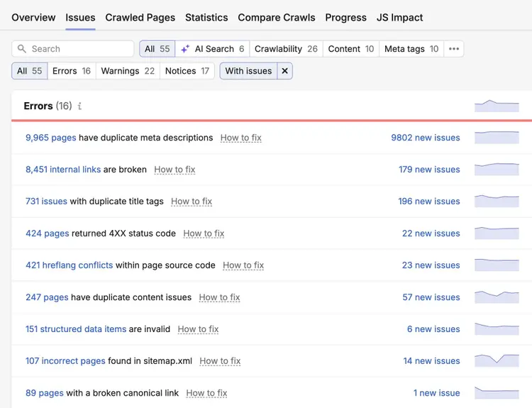Switch to the Progress tab
The height and width of the screenshot is (408, 532).
pos(345,17)
